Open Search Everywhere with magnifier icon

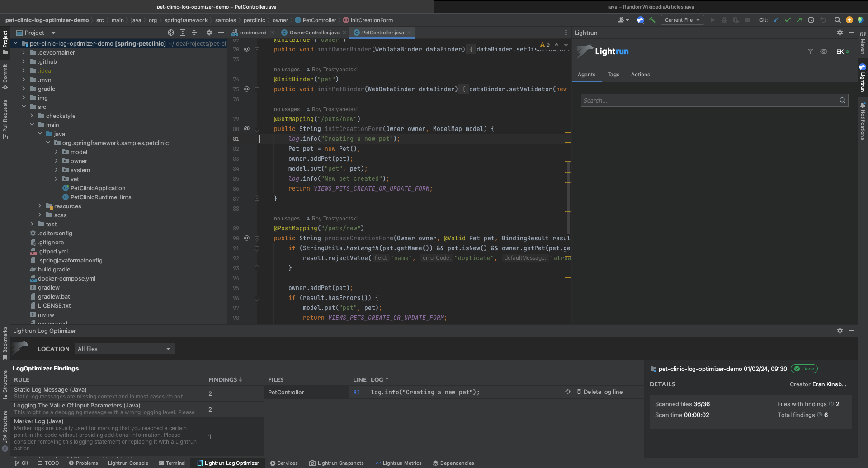[838, 20]
